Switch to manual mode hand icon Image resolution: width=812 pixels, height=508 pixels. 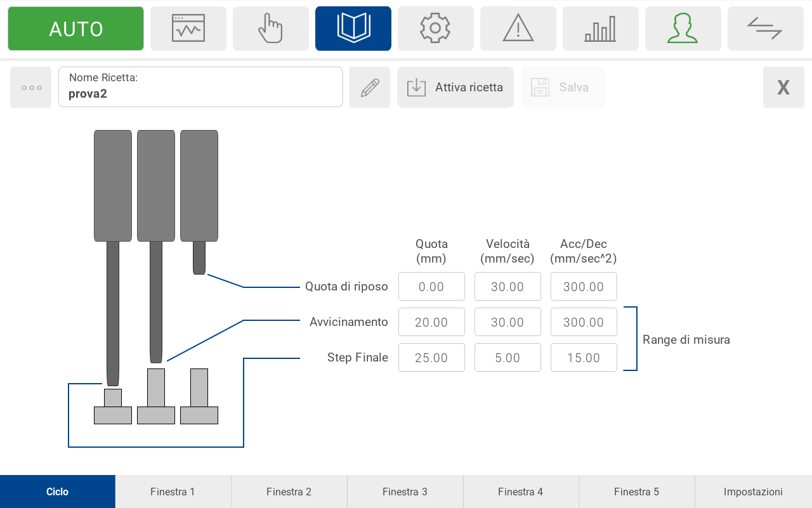coord(270,29)
